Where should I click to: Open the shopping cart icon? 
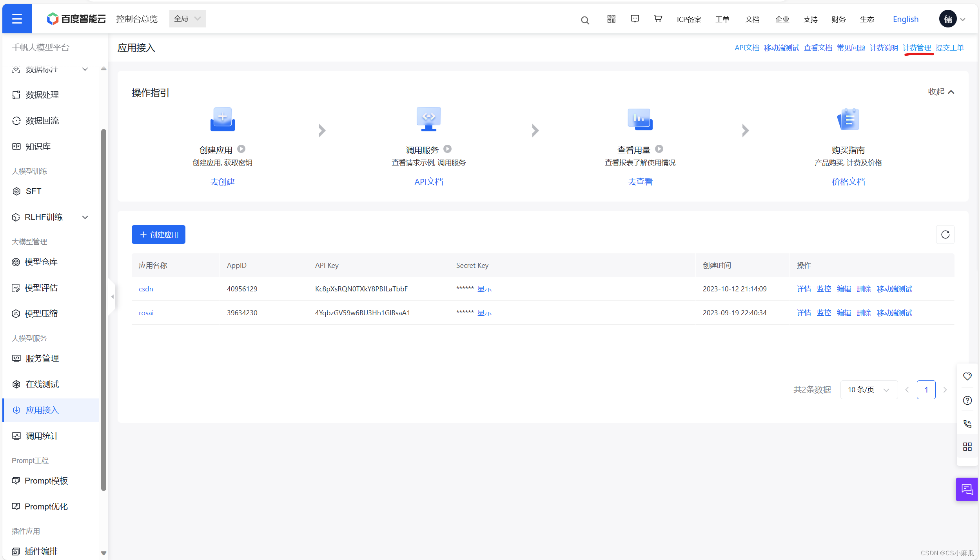pyautogui.click(x=658, y=18)
